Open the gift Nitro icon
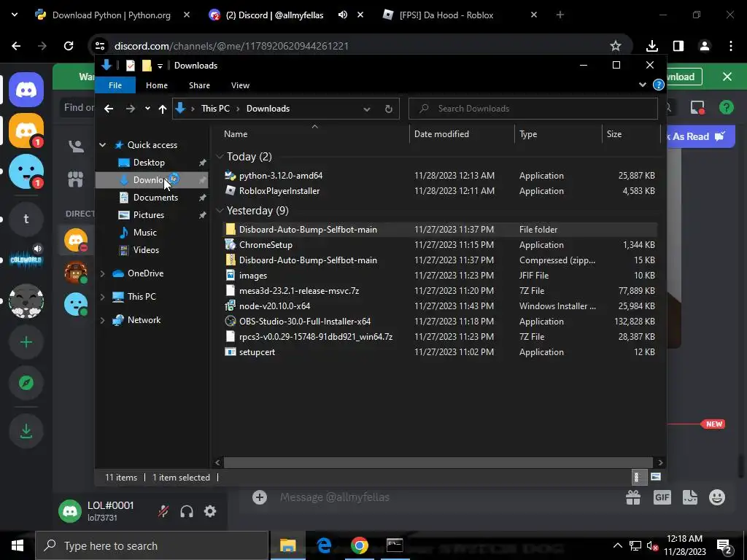The width and height of the screenshot is (747, 560). (x=633, y=497)
